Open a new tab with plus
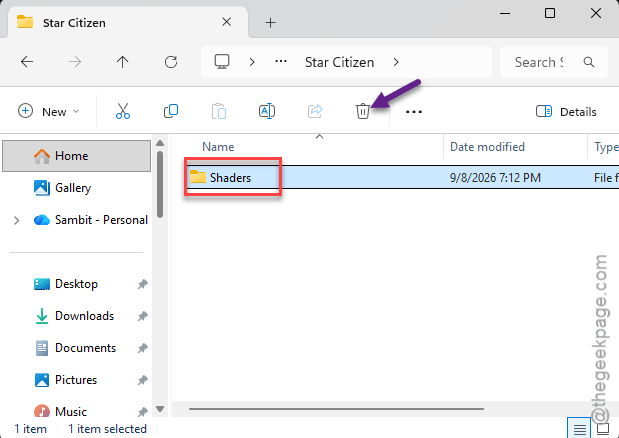The image size is (619, 438). (x=270, y=22)
